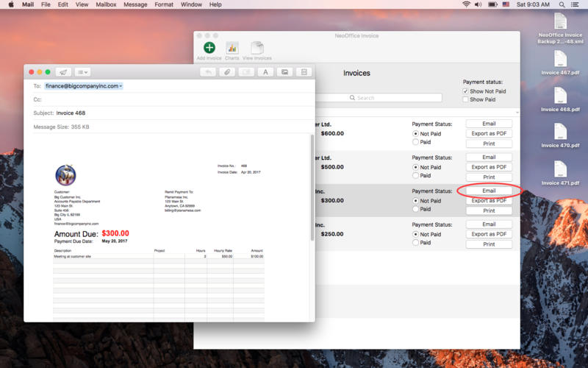Toggle Show Not Paid checkbox

click(x=465, y=91)
